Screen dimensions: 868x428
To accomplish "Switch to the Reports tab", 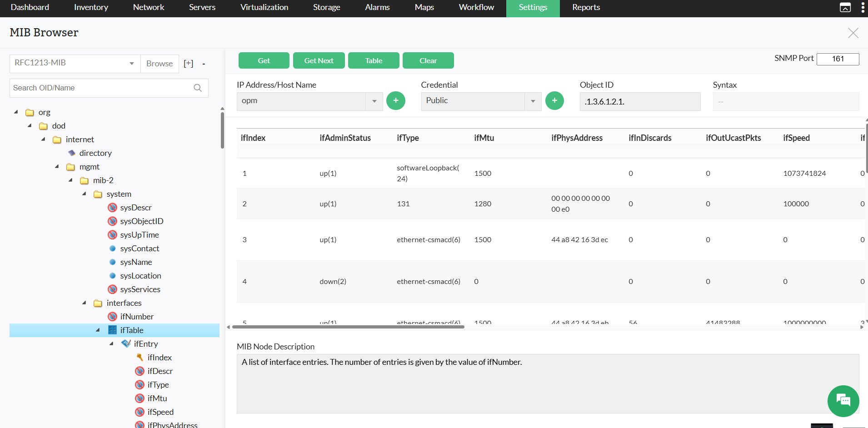I will pos(585,7).
